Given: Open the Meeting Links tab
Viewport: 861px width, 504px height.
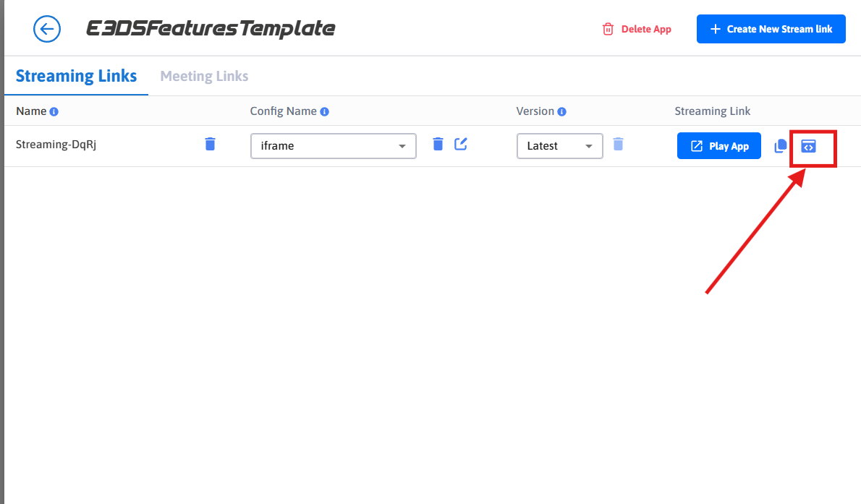Looking at the screenshot, I should (x=204, y=76).
